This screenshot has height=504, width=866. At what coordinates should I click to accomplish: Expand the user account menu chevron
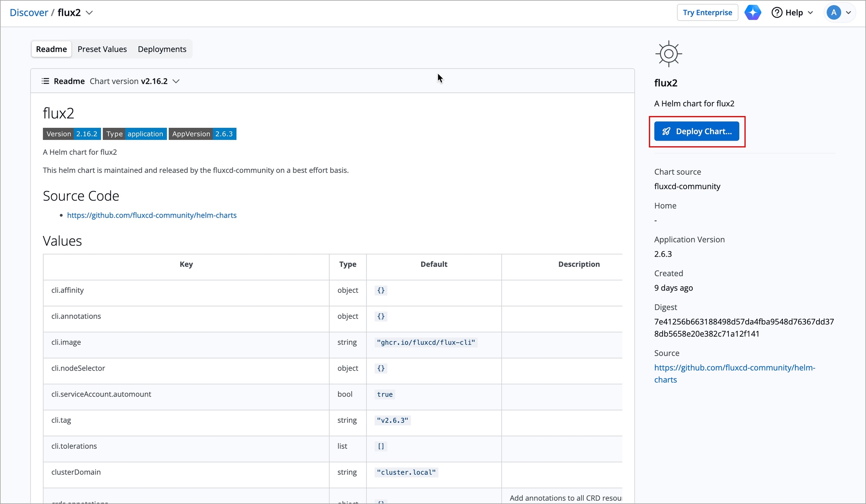pyautogui.click(x=848, y=12)
